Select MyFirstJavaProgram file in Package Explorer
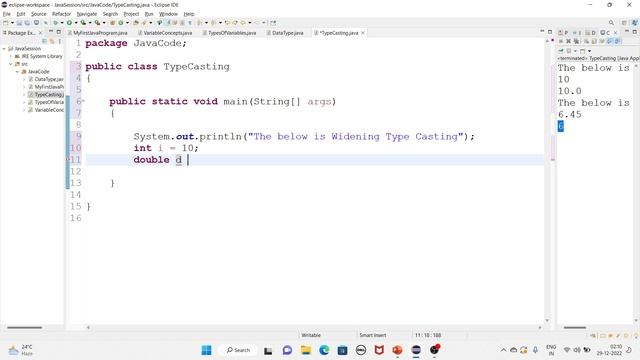Screen dimensions: 640x360 point(46,87)
